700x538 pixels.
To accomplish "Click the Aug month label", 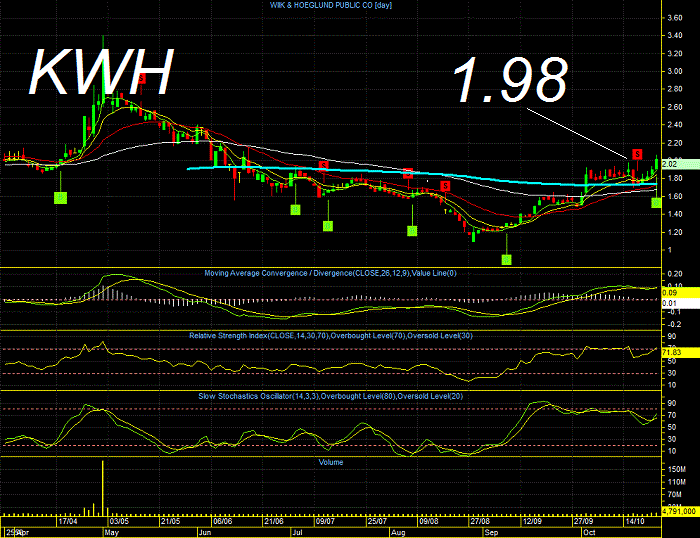I will pyautogui.click(x=398, y=533).
